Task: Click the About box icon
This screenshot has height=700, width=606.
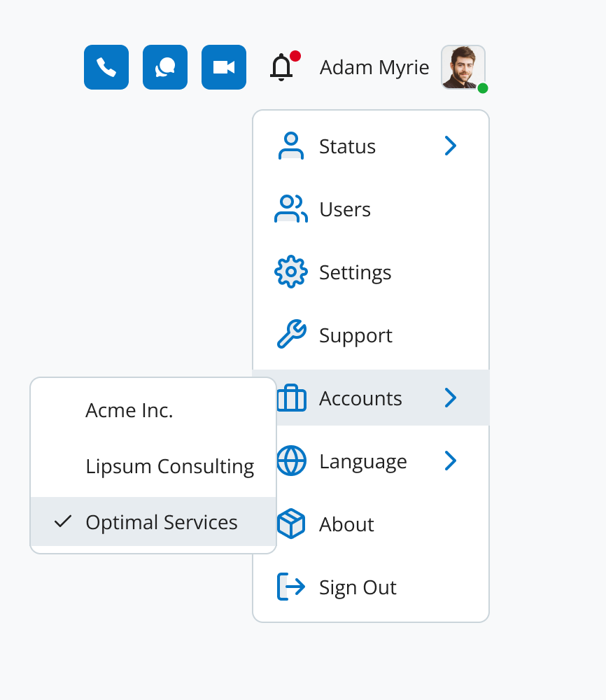Action: coord(290,524)
